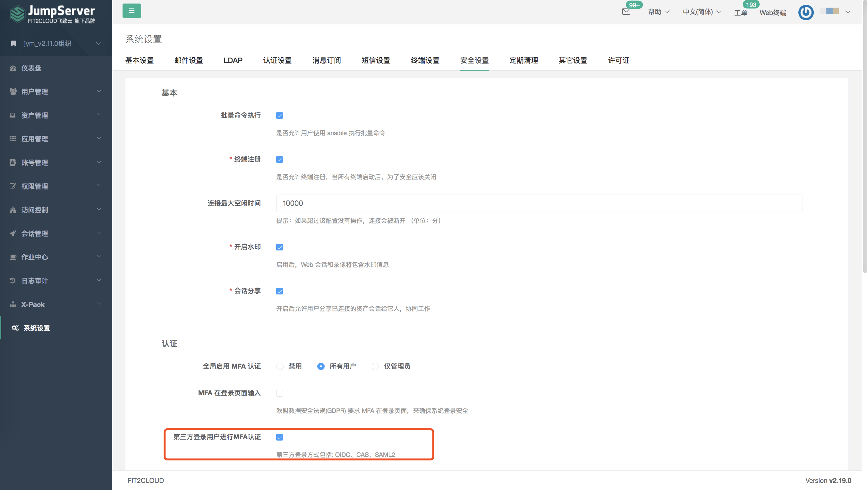
Task: Click the 系统设置 gears icon
Action: point(15,328)
